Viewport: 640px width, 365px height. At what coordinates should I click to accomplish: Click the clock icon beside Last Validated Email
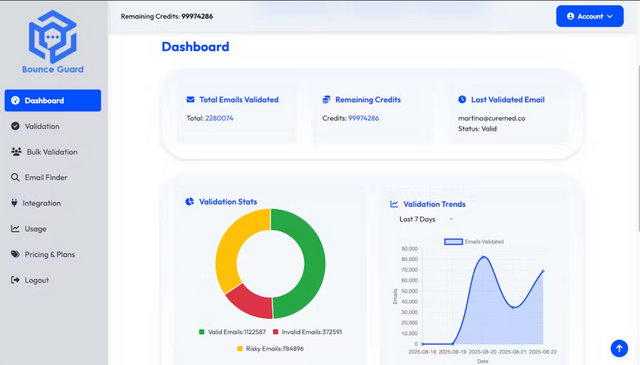462,99
